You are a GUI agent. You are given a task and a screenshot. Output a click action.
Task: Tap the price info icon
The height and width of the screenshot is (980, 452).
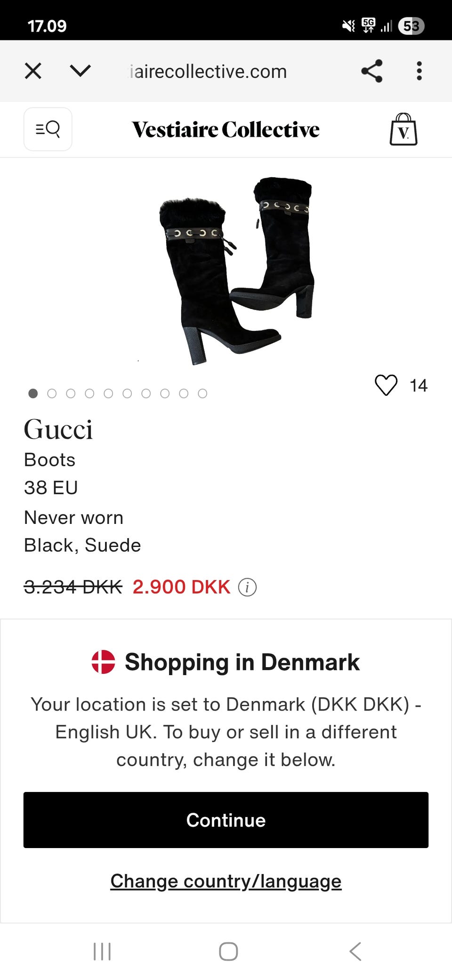[x=247, y=587]
